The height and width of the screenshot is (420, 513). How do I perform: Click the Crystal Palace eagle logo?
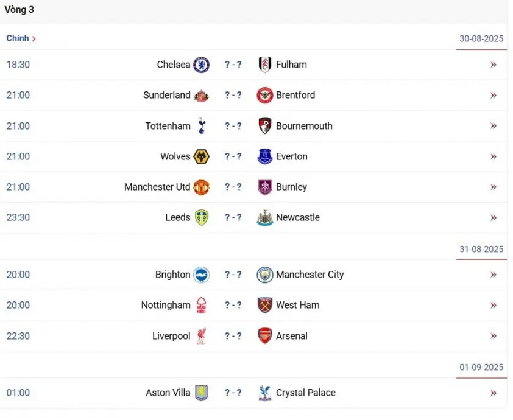[x=264, y=393]
